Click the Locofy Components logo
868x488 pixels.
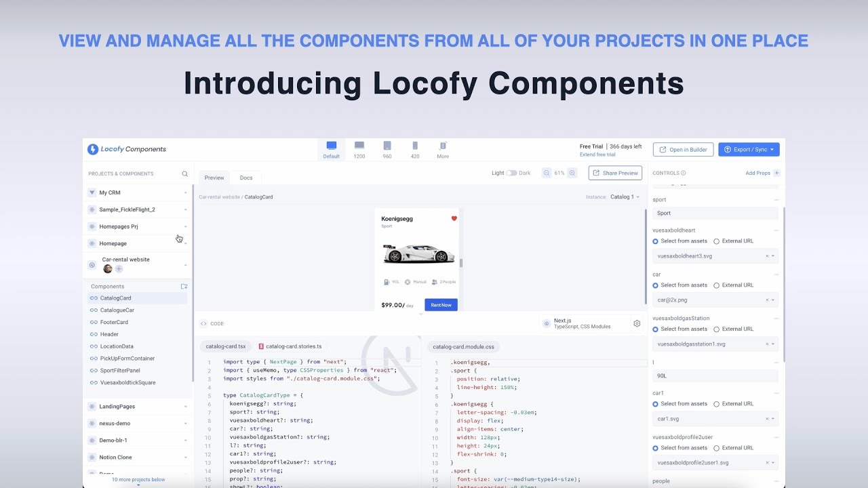[x=127, y=149]
